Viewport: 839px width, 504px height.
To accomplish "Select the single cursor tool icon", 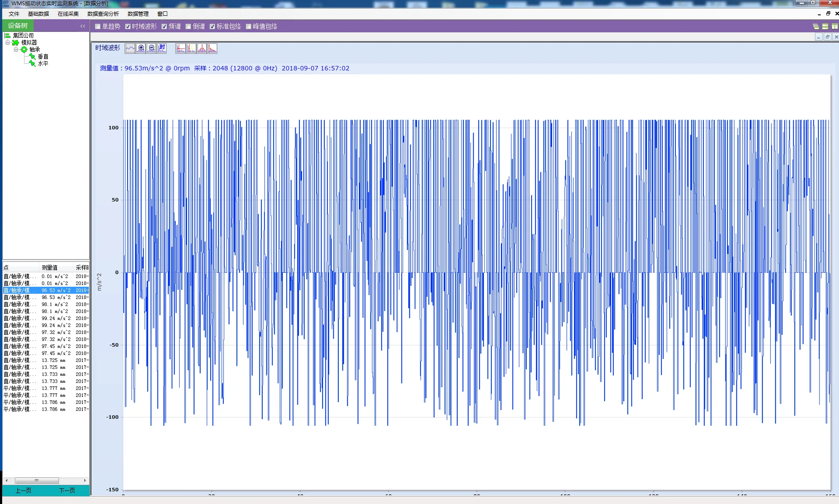I will (181, 49).
